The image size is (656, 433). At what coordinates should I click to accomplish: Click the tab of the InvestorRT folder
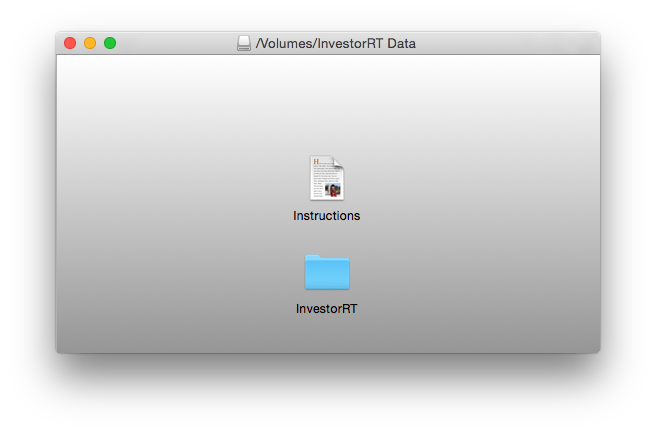point(313,257)
